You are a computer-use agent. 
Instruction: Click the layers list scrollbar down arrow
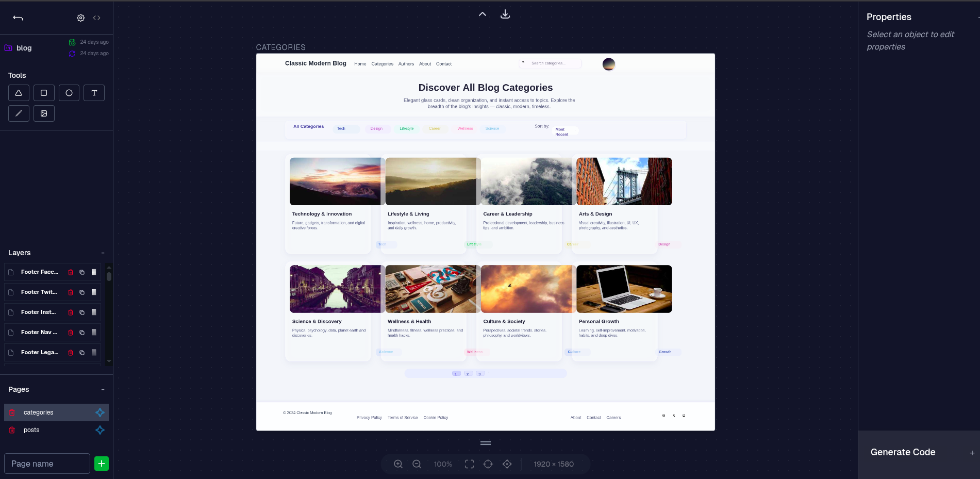[x=109, y=361]
